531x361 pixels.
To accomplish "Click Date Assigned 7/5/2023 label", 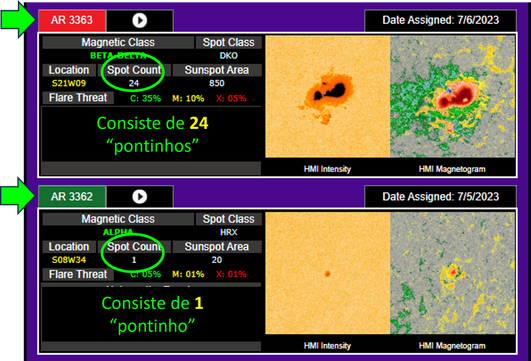I will pyautogui.click(x=441, y=197).
